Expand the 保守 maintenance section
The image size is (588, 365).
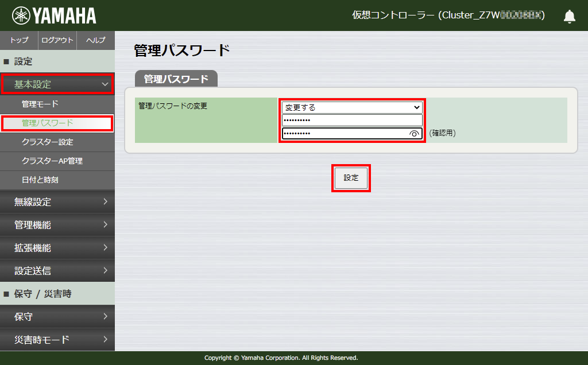pyautogui.click(x=57, y=316)
